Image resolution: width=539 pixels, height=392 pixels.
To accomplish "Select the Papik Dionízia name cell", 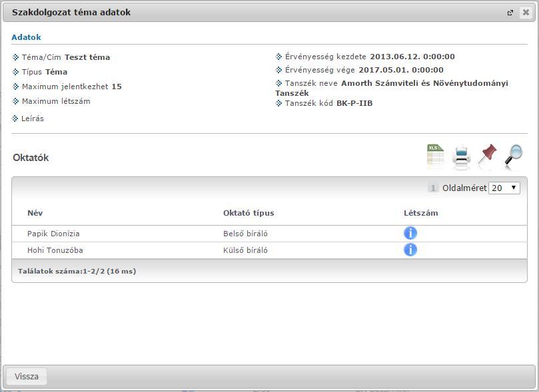I will tap(53, 234).
